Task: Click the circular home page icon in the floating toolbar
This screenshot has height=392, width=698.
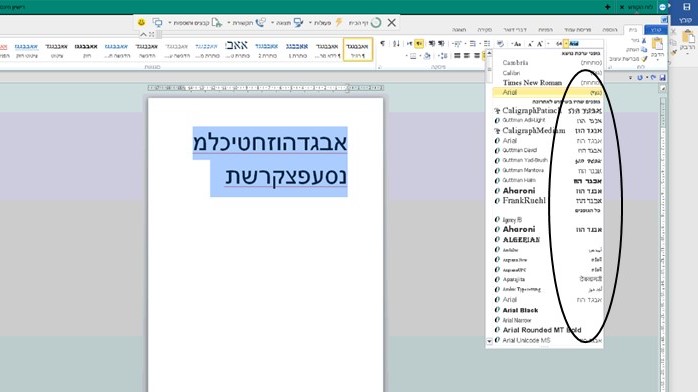Action: click(x=376, y=22)
